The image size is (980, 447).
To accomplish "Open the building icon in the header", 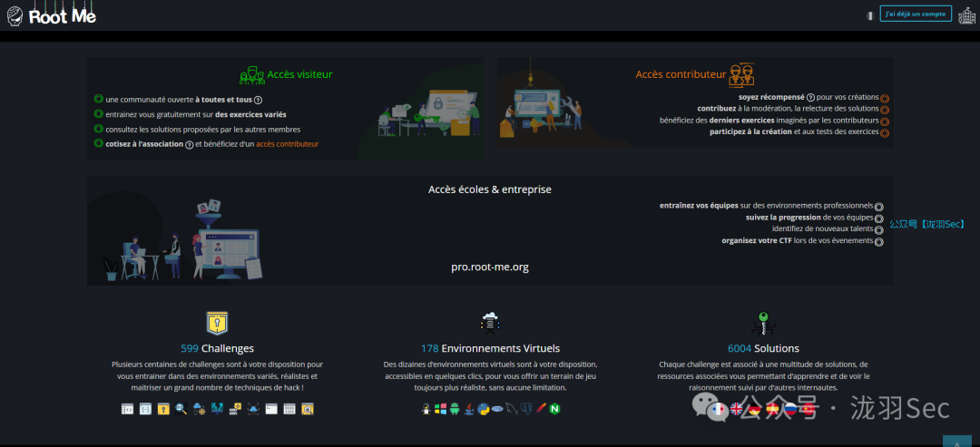I will tap(965, 15).
